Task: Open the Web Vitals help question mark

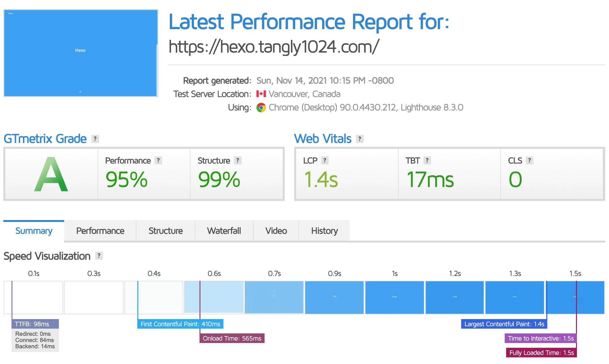Action: [x=360, y=139]
